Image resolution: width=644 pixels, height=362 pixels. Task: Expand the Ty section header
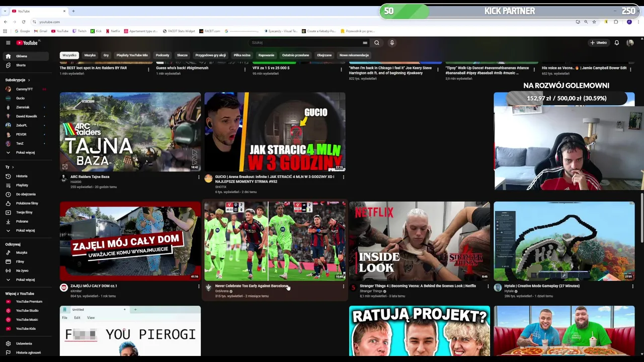[10, 167]
